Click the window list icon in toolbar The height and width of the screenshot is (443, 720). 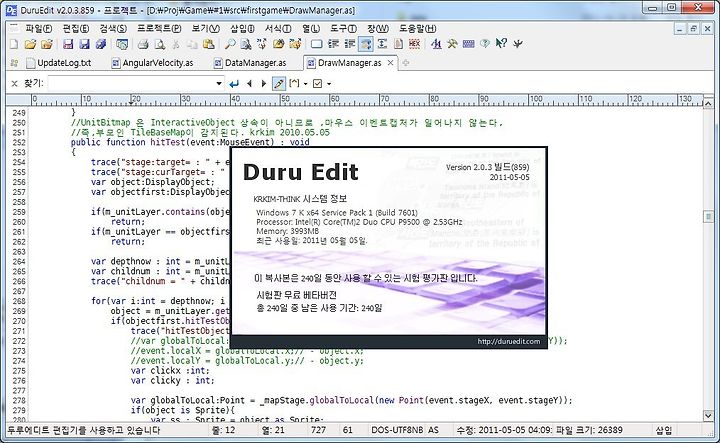coord(122,44)
